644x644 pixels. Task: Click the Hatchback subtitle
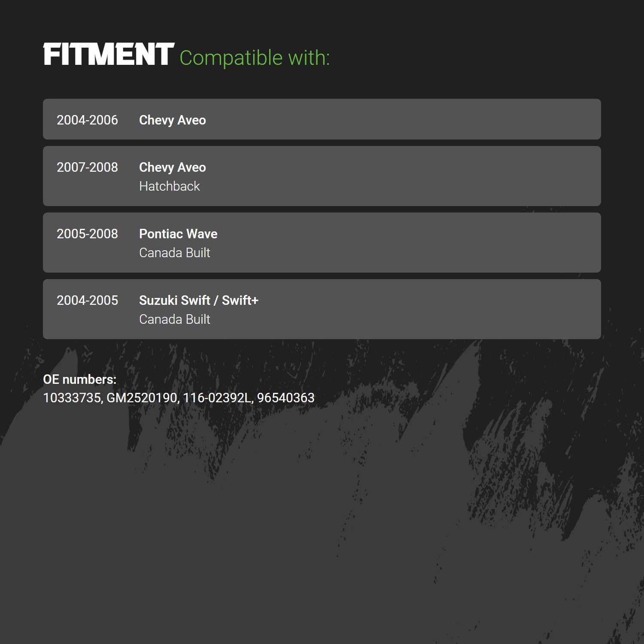pyautogui.click(x=170, y=186)
